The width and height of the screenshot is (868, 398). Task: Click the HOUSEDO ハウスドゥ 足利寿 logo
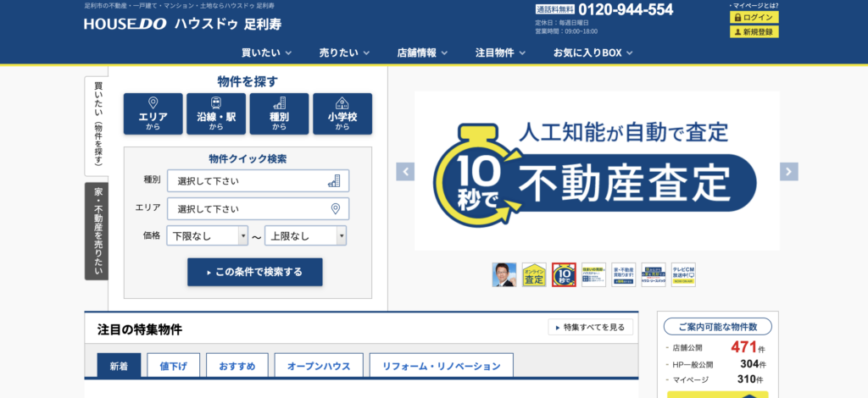[183, 24]
